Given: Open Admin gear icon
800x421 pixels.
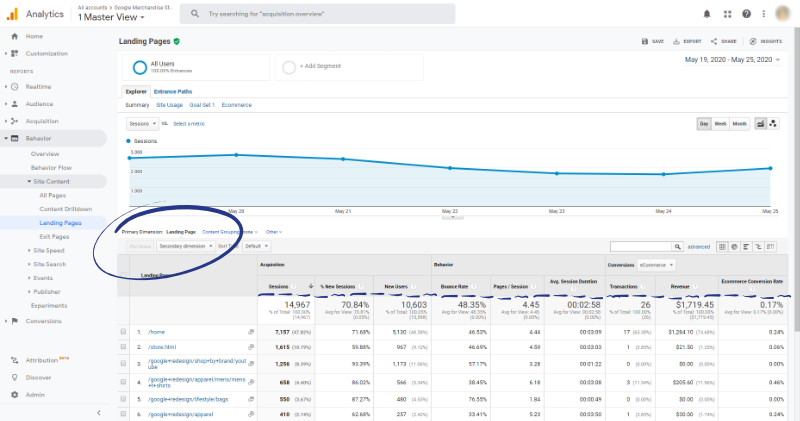Looking at the screenshot, I should [x=14, y=394].
